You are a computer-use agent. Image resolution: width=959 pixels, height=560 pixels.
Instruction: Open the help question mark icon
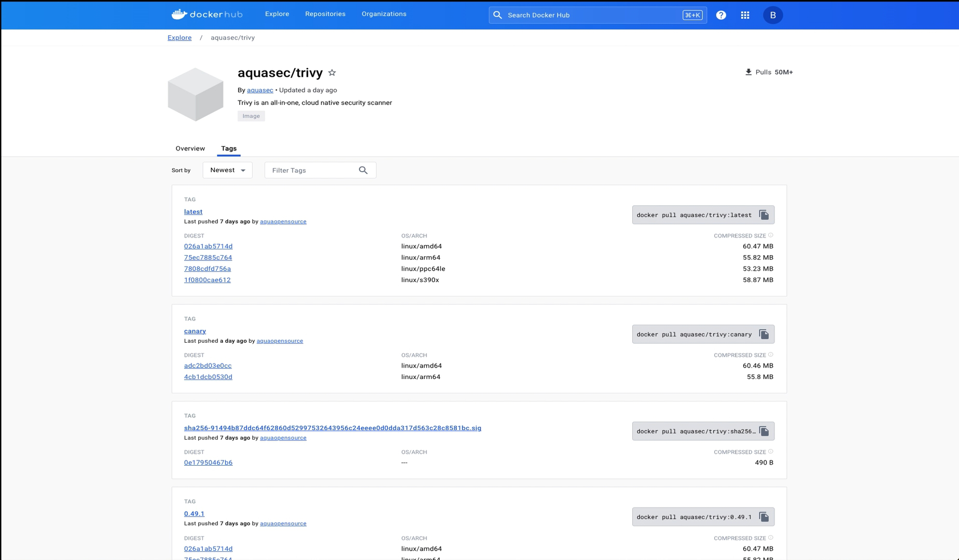[x=721, y=15]
